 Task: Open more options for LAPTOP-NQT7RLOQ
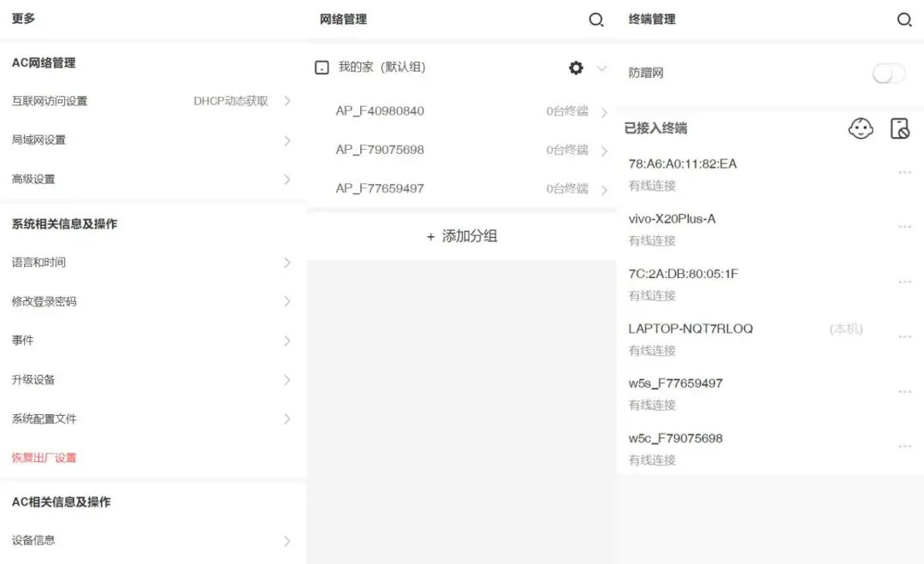click(904, 336)
